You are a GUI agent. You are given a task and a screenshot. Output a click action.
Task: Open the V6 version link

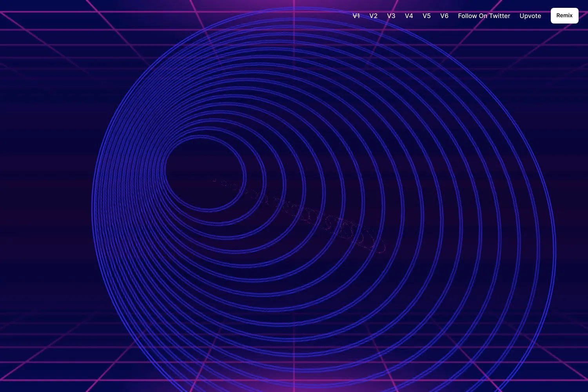pos(444,16)
